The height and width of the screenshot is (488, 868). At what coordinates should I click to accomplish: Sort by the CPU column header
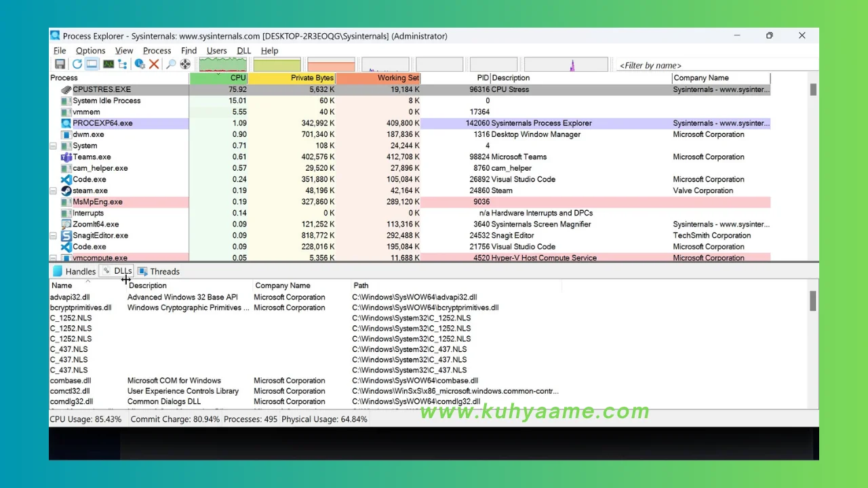pos(218,78)
